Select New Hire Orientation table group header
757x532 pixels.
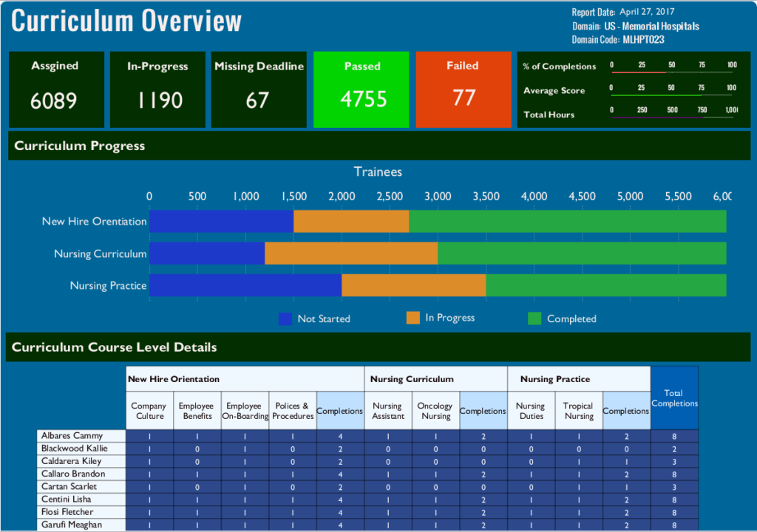click(245, 379)
